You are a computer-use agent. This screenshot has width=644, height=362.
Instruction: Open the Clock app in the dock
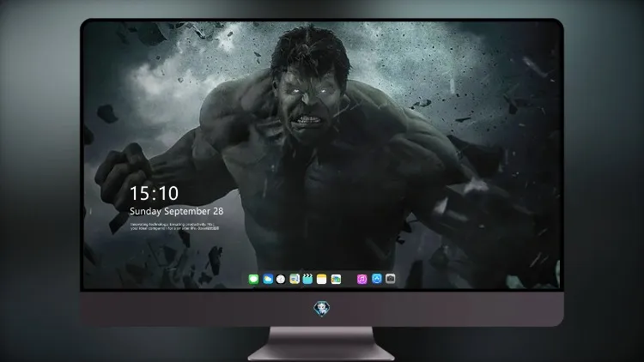281,279
